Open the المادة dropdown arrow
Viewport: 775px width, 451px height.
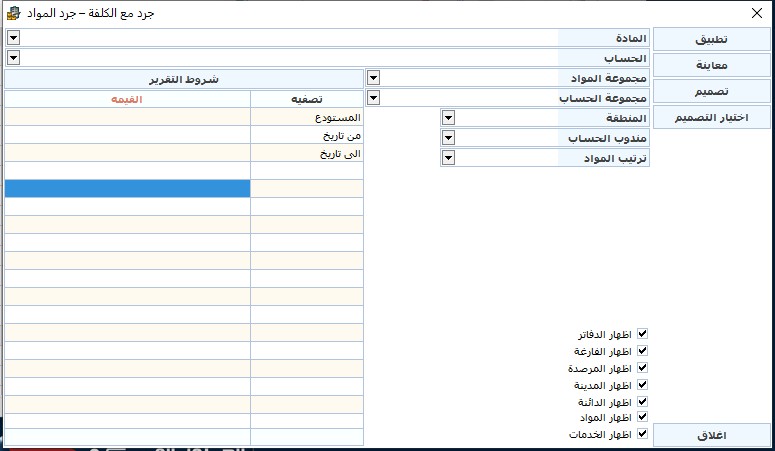(x=13, y=38)
